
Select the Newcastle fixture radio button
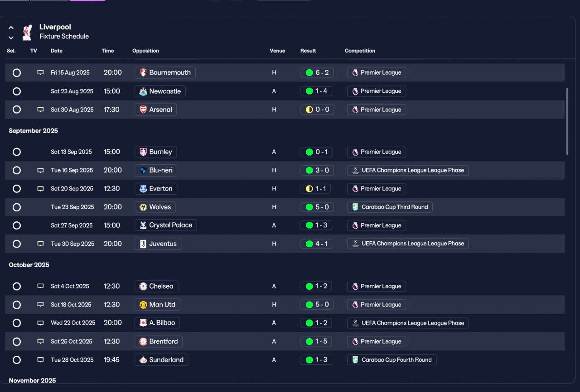click(x=17, y=91)
